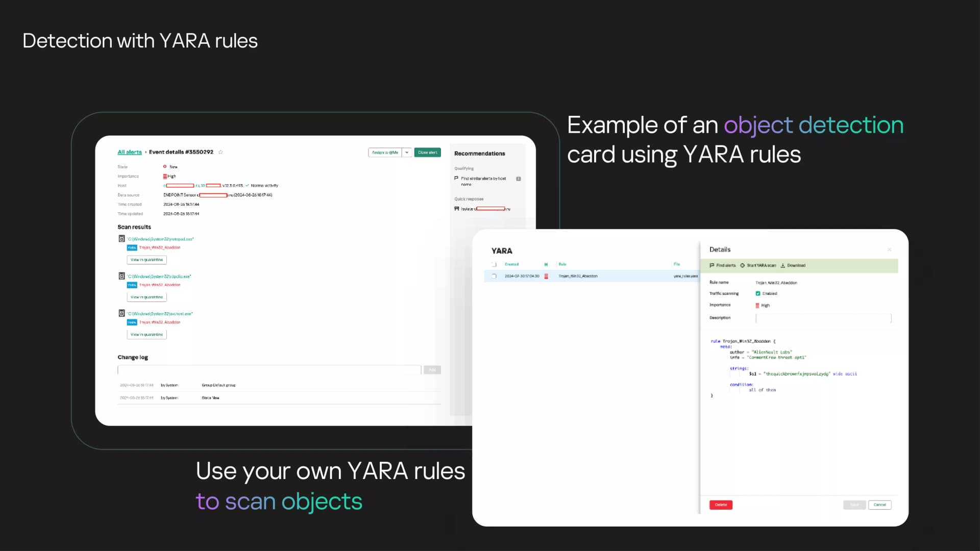Screen dimensions: 980x551
Task: Click the 'State New' change log entry
Action: [210, 398]
